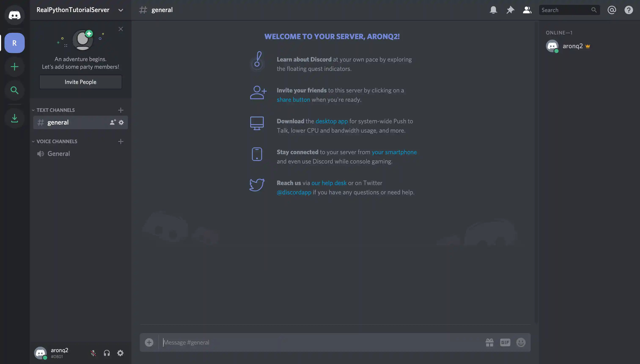The width and height of the screenshot is (640, 364).
Task: Open Explore Public Servers search
Action: click(x=15, y=90)
